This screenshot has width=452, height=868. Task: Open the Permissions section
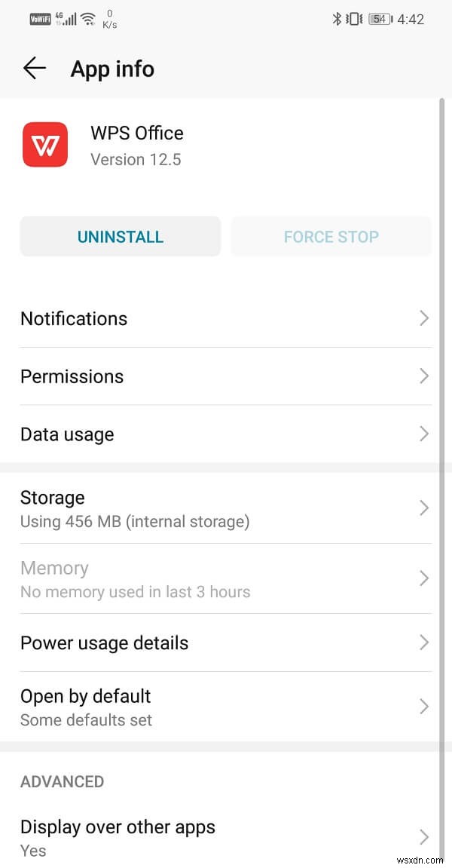point(226,376)
